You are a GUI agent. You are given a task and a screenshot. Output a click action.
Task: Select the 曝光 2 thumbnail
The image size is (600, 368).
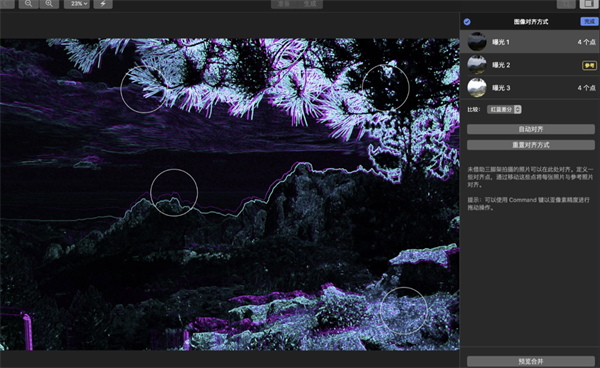coord(477,65)
